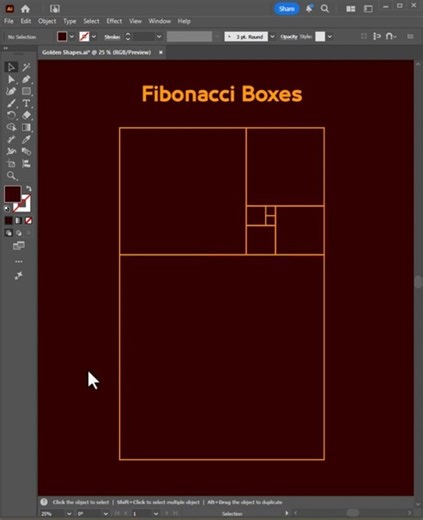423x520 pixels.
Task: Open the notifications bell icon
Action: click(309, 9)
